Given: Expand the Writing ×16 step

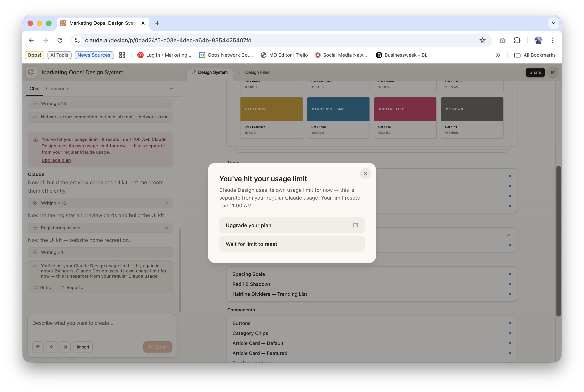Looking at the screenshot, I should [166, 203].
